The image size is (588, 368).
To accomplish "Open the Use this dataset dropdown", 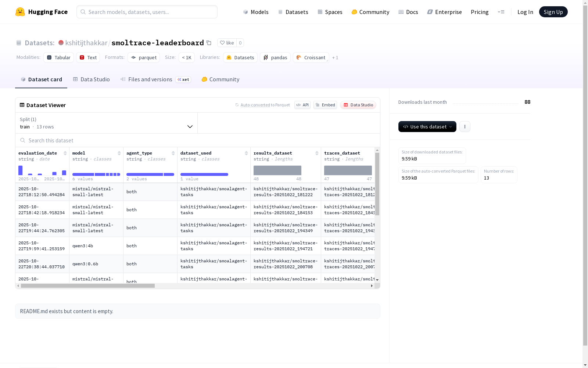I will pyautogui.click(x=427, y=127).
